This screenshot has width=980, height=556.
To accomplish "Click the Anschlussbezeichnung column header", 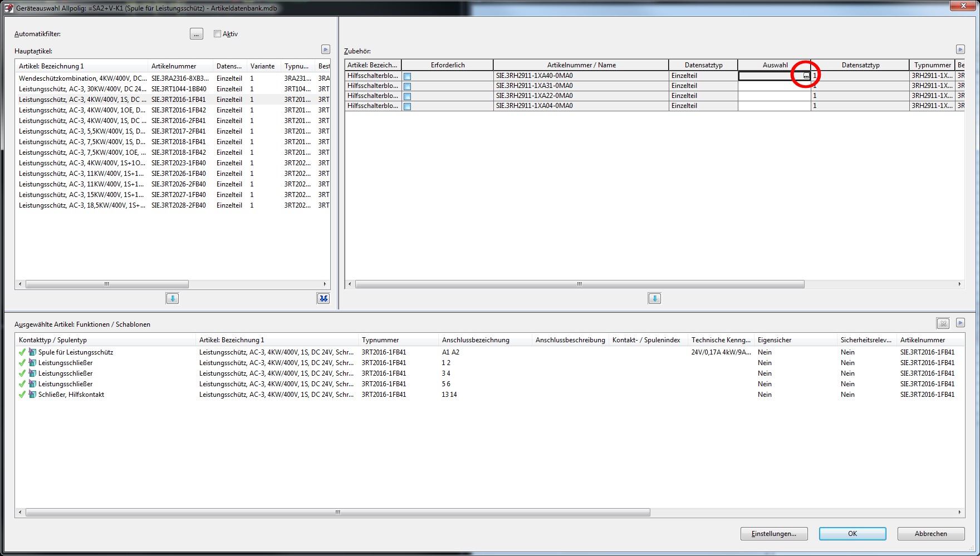I will pyautogui.click(x=485, y=340).
